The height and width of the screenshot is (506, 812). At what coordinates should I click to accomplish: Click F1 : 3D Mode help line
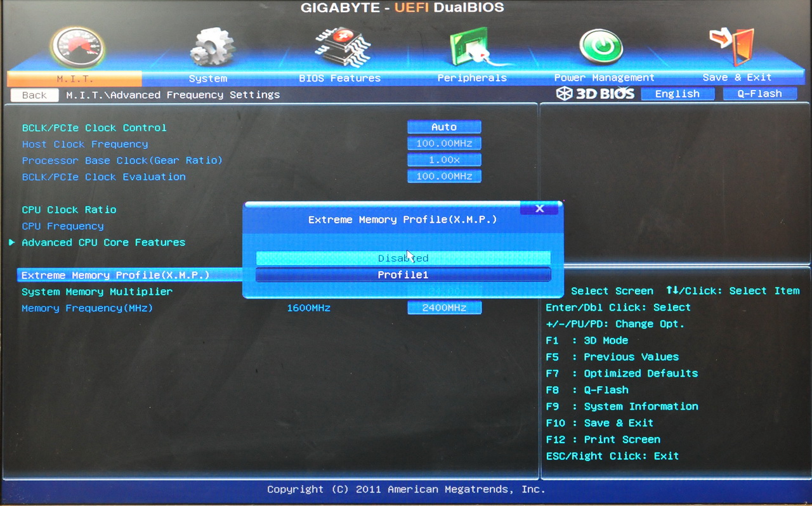(x=587, y=341)
